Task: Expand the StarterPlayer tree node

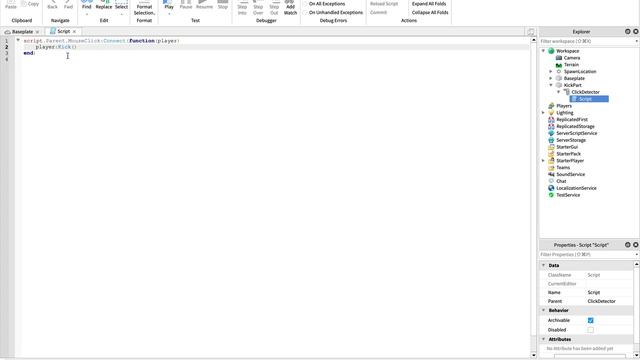Action: click(x=543, y=161)
